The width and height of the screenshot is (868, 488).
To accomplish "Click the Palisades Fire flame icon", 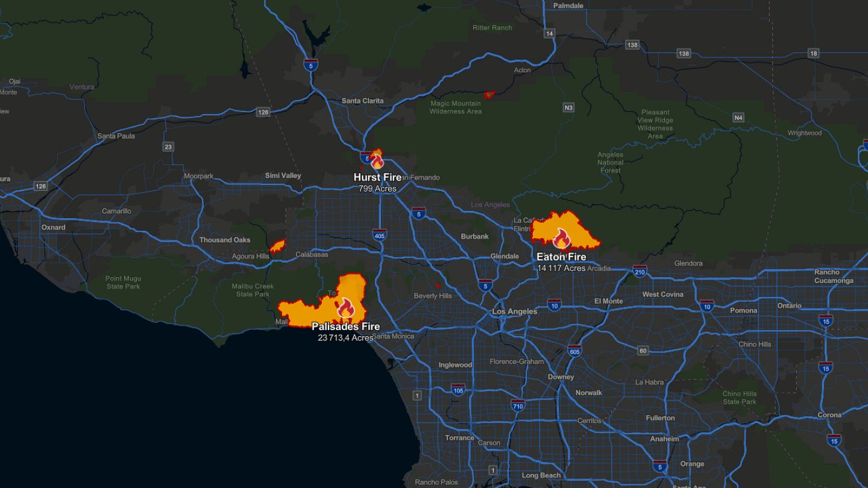I will (345, 308).
